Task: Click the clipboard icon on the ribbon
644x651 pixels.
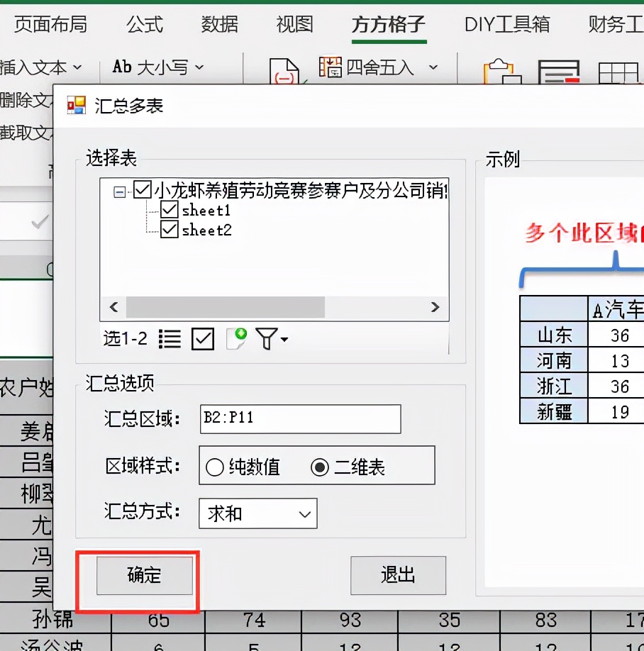Action: (501, 71)
